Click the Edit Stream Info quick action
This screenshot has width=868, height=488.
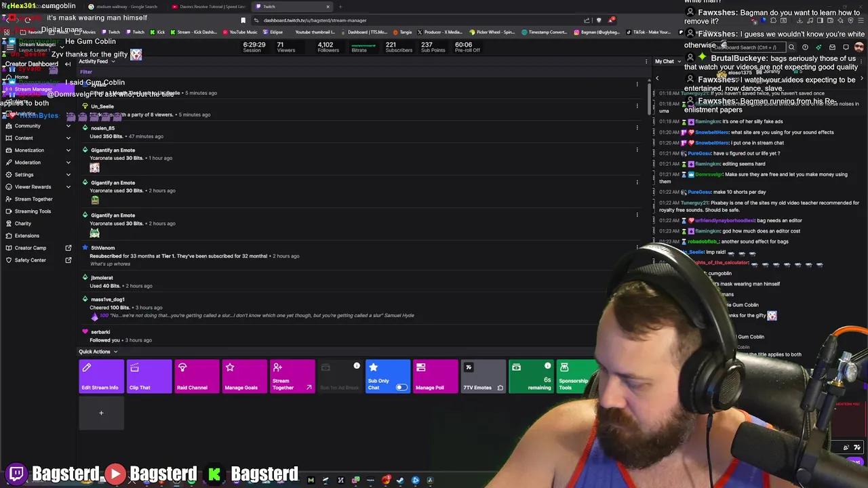(x=101, y=376)
